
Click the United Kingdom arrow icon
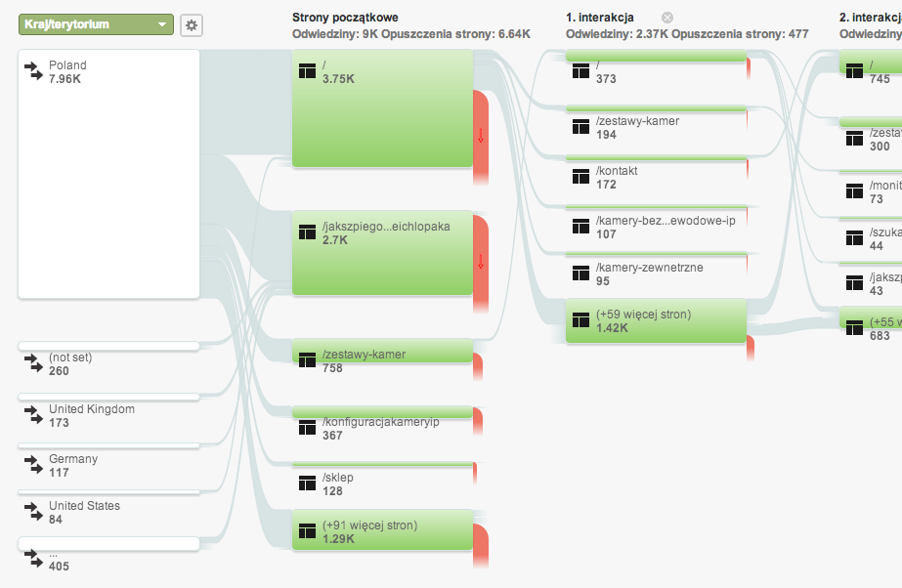34,416
